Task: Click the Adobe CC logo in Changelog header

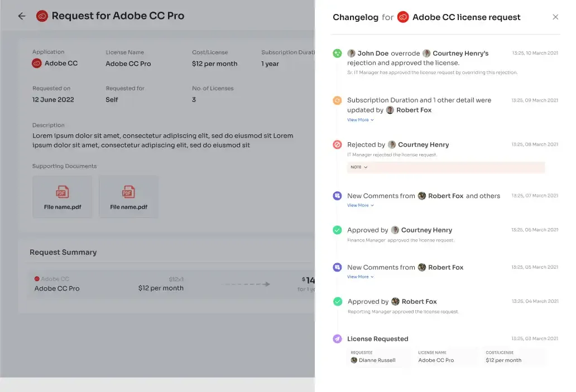Action: click(x=403, y=17)
